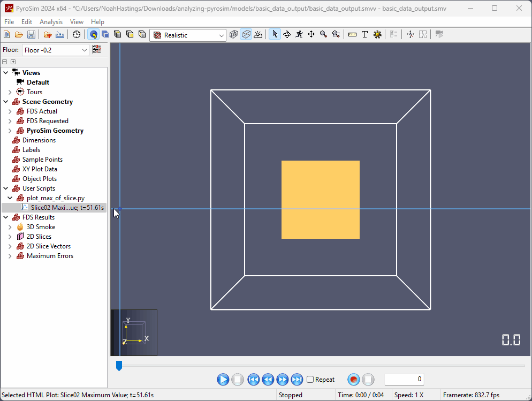Image resolution: width=532 pixels, height=401 pixels.
Task: Select the running person roam tool
Action: click(x=299, y=35)
